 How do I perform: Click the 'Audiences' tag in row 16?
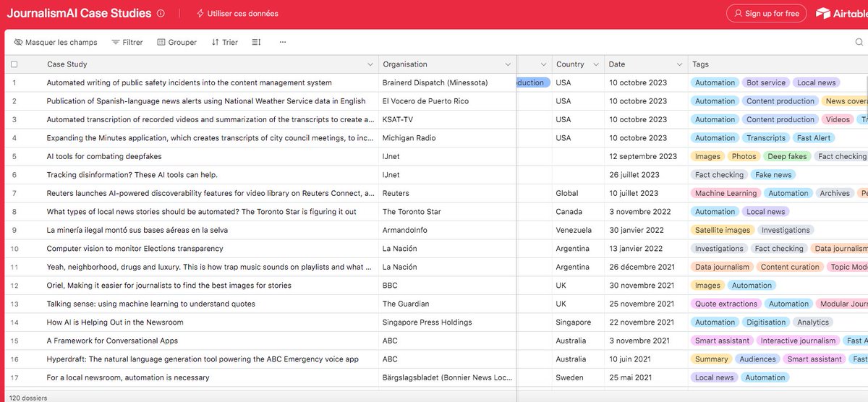click(757, 359)
